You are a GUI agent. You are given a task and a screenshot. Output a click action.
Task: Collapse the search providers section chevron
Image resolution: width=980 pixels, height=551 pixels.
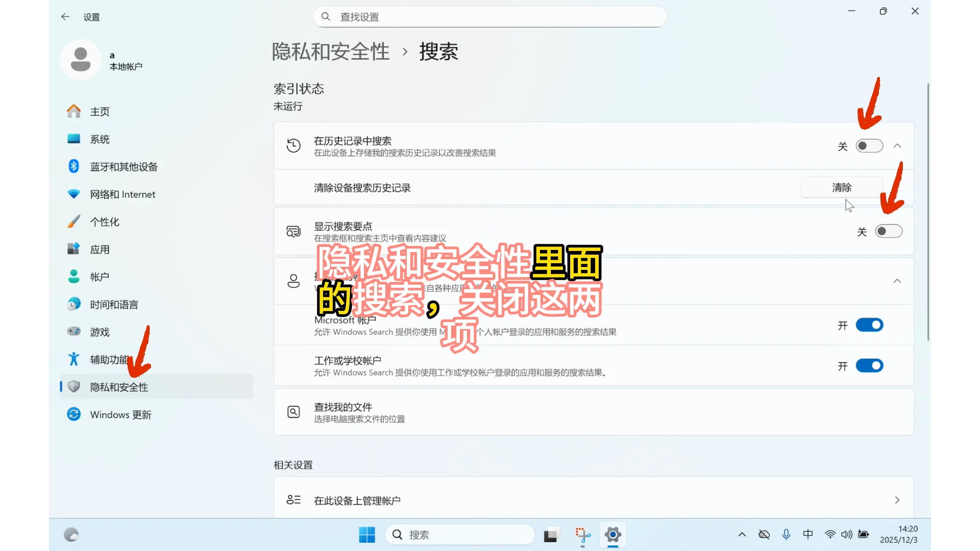point(897,281)
